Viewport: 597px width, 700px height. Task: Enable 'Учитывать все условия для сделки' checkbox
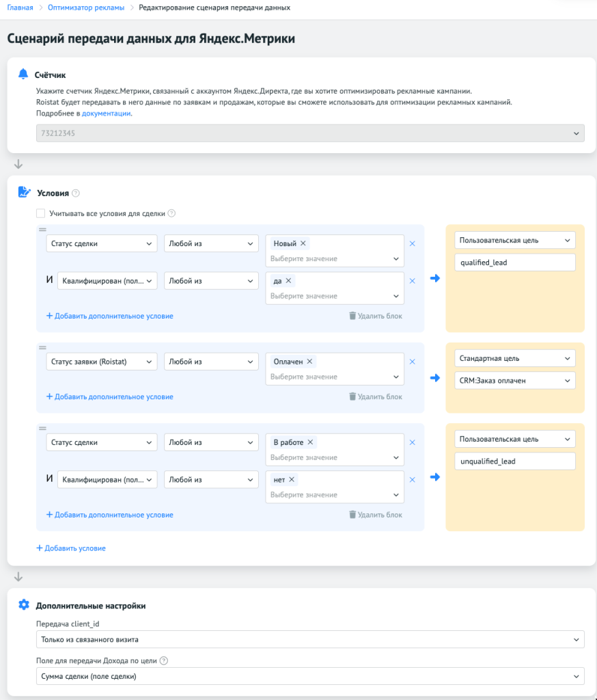(x=41, y=213)
